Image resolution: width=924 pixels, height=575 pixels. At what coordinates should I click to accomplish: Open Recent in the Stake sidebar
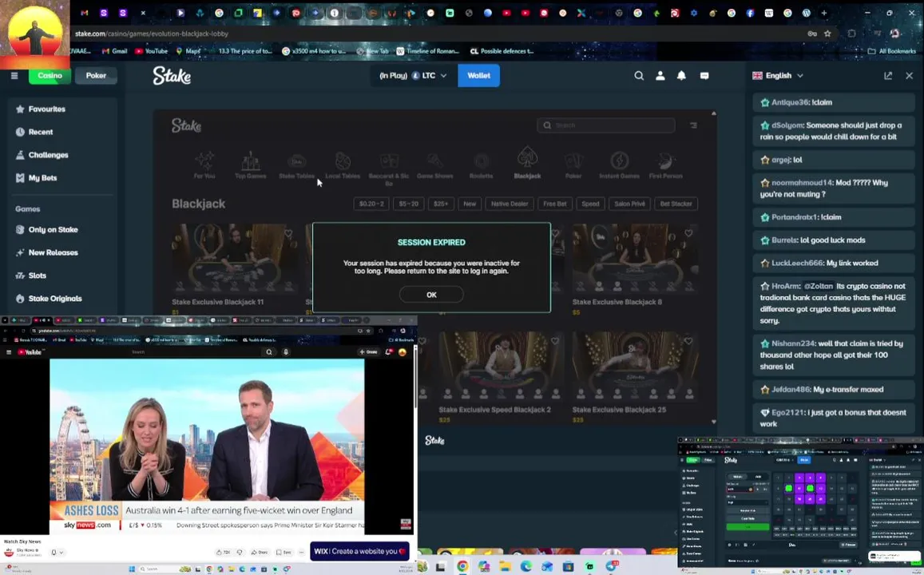[61, 132]
